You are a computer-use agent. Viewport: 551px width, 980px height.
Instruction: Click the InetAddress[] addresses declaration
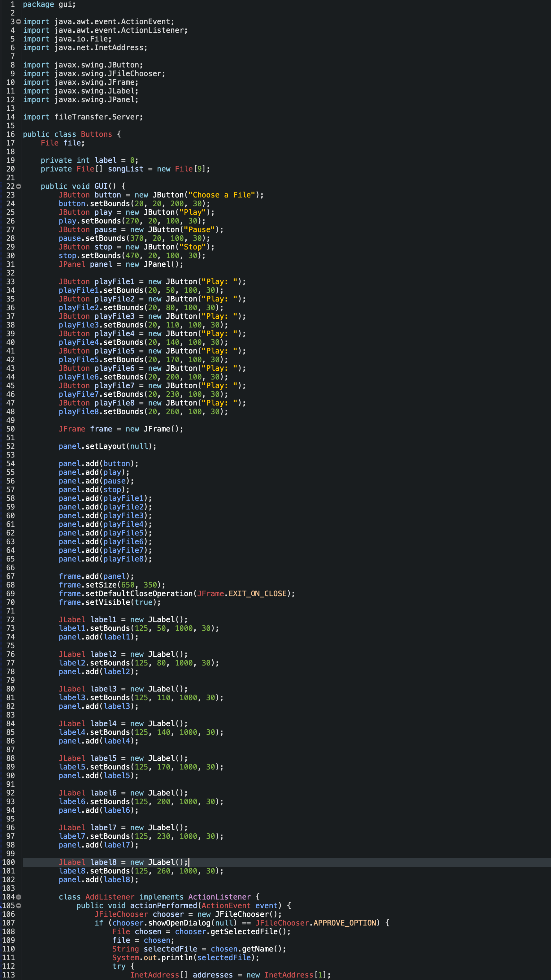[231, 975]
